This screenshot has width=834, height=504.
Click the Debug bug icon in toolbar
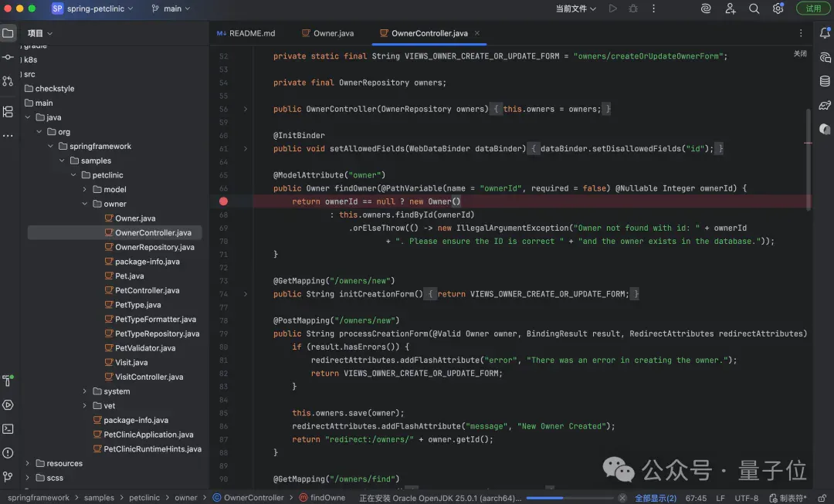633,8
